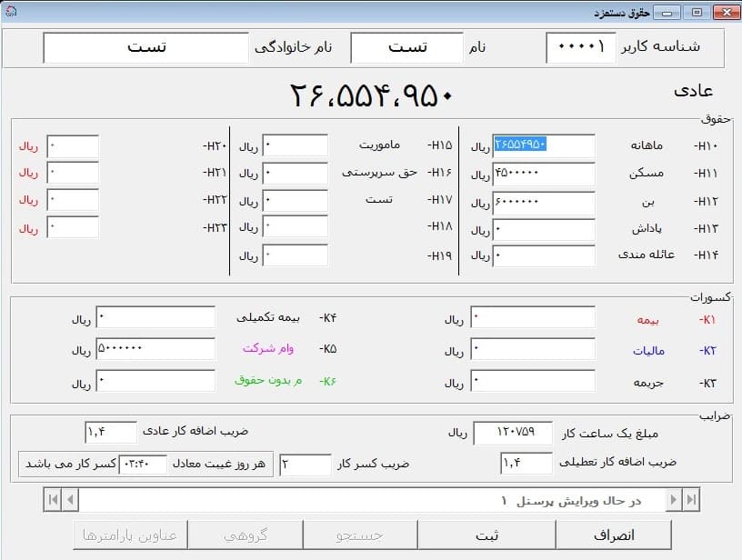
Task: Click the مبلغ یک ساعت کار field
Action: 513,434
